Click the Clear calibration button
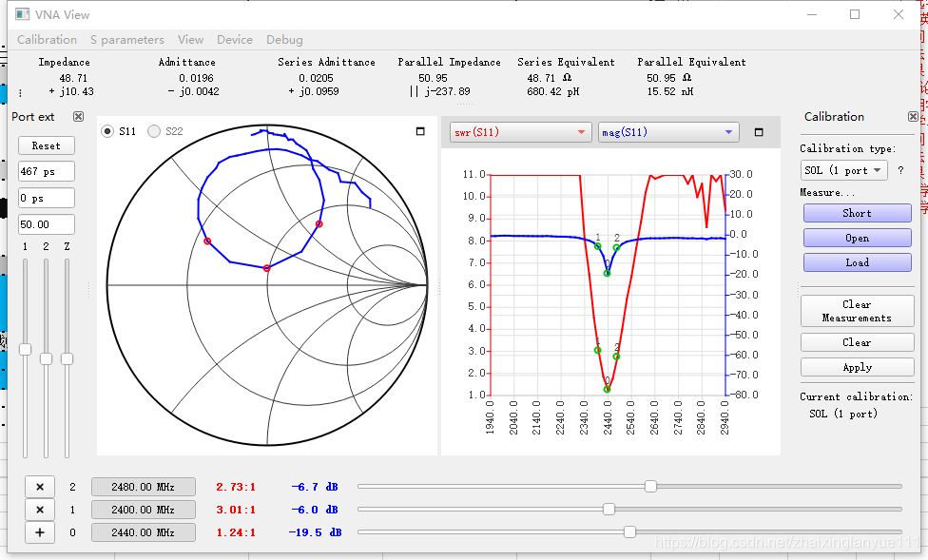928x560 pixels. coord(857,342)
